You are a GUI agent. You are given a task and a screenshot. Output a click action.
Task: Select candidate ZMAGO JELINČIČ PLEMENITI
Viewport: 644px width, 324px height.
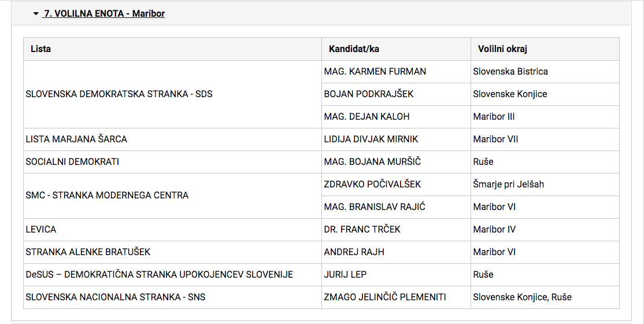[x=385, y=297]
